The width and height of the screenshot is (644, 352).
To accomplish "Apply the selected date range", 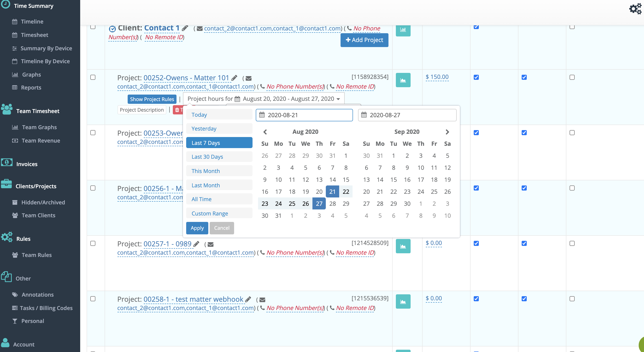I will click(197, 228).
